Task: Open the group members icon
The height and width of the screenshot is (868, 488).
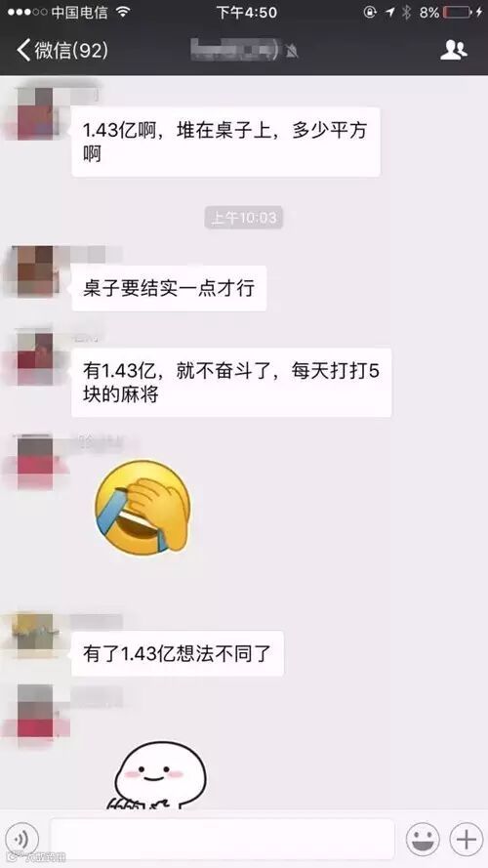Action: point(454,51)
